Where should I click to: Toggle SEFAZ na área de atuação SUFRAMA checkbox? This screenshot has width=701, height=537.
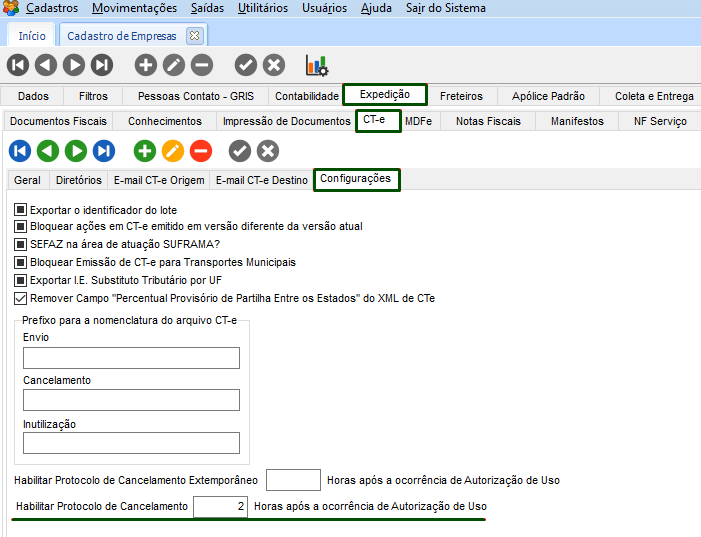pos(20,244)
